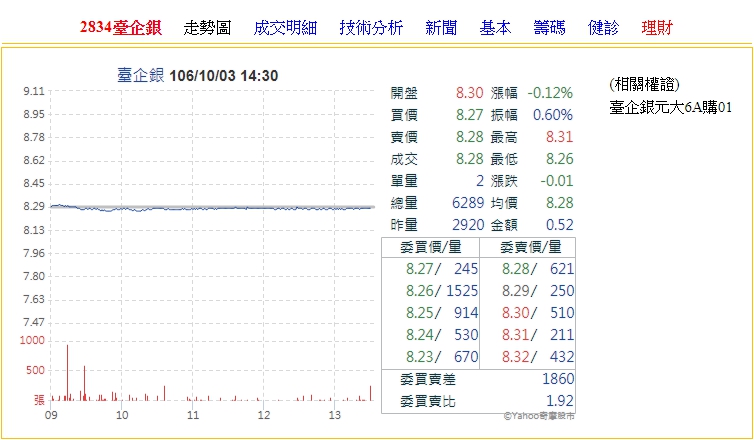The image size is (754, 440).
Task: Click the 8.29 price axis label
Action: [34, 207]
